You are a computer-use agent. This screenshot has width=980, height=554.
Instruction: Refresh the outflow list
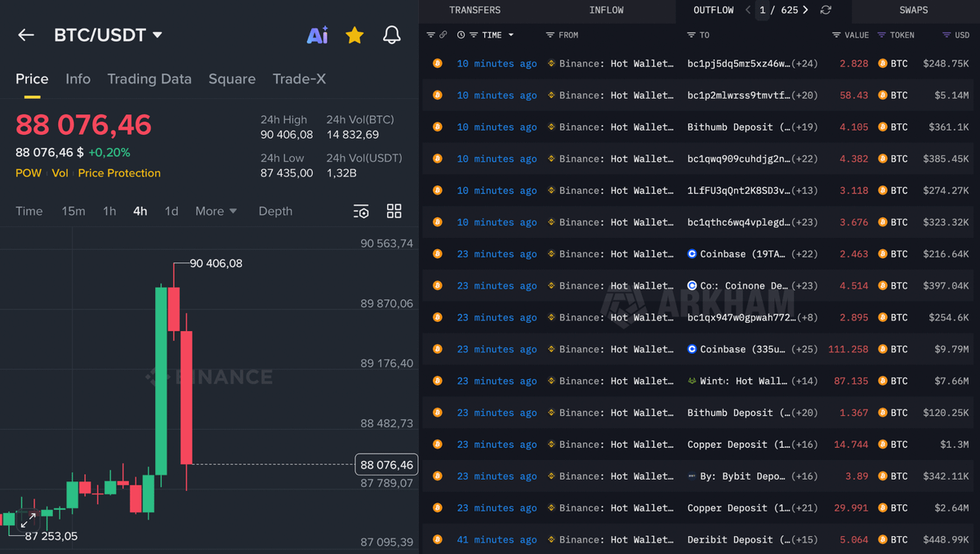[826, 10]
